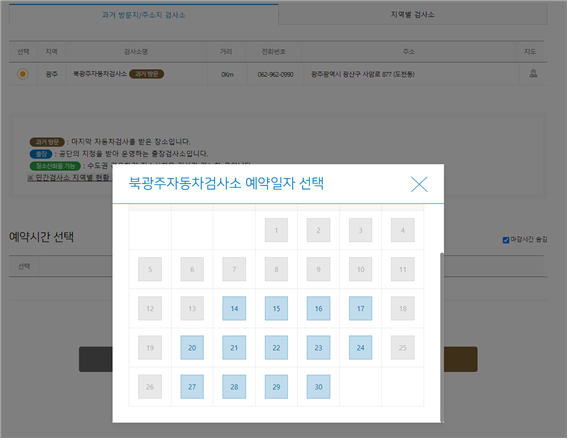Click disabled date 1 in the calendar
The image size is (569, 440).
click(277, 231)
